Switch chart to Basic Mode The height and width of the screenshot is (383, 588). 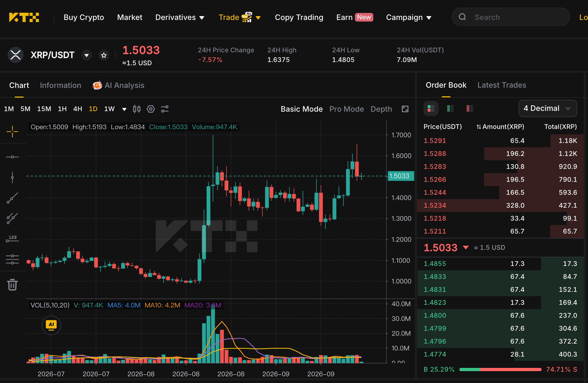pyautogui.click(x=302, y=109)
